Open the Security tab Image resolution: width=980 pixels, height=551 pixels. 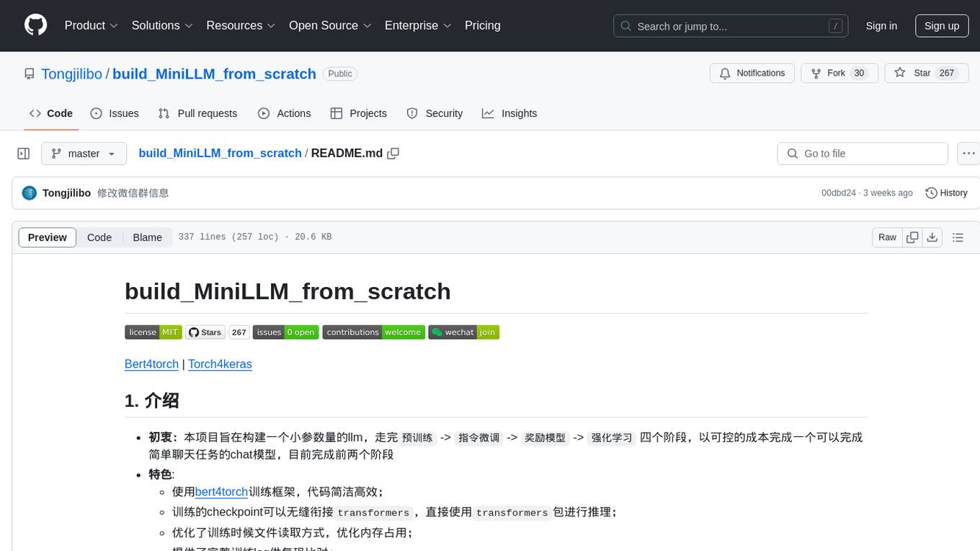point(435,113)
